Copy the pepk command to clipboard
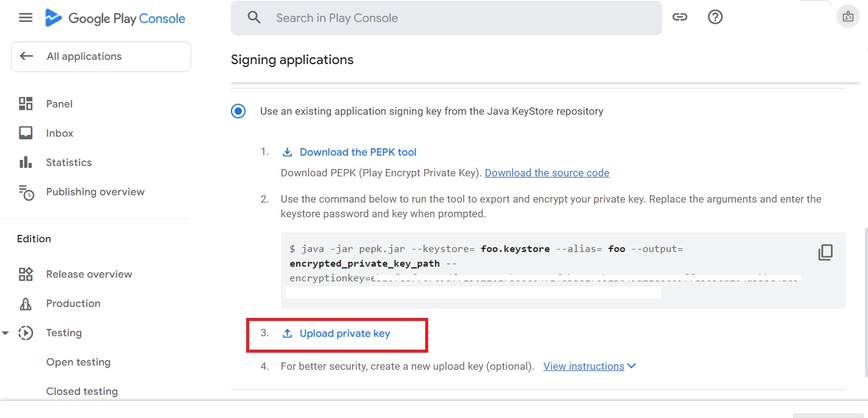868x418 pixels. pos(825,252)
